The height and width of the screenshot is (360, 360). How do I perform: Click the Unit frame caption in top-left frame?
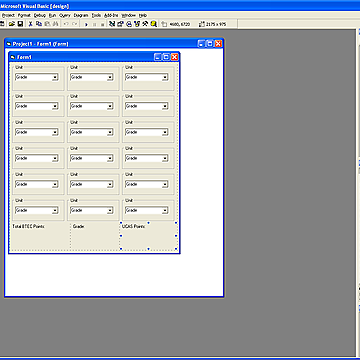coord(19,67)
